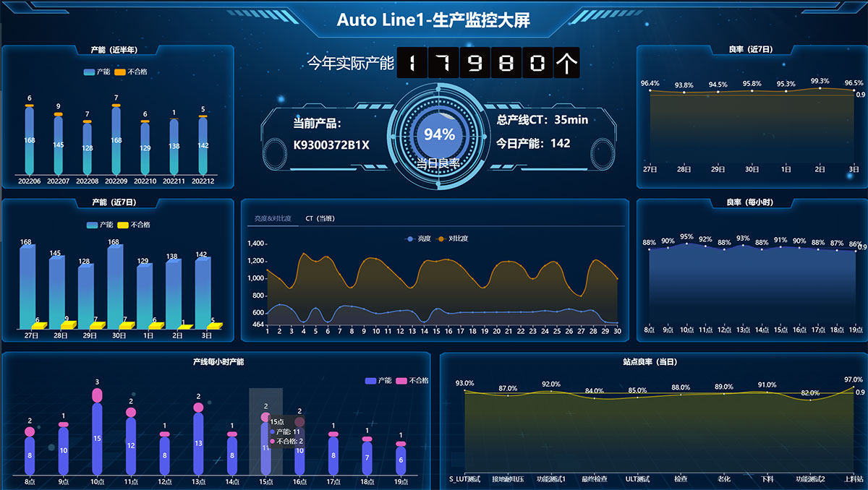The width and height of the screenshot is (868, 490).
Task: Click the 2日 bar in 产能（近7日）
Action: click(x=174, y=295)
